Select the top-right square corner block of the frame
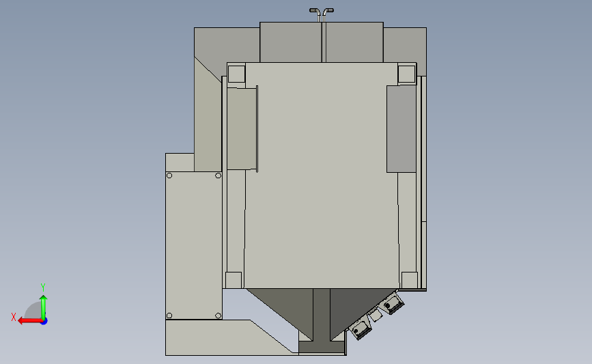This screenshot has width=592, height=364. tap(407, 74)
